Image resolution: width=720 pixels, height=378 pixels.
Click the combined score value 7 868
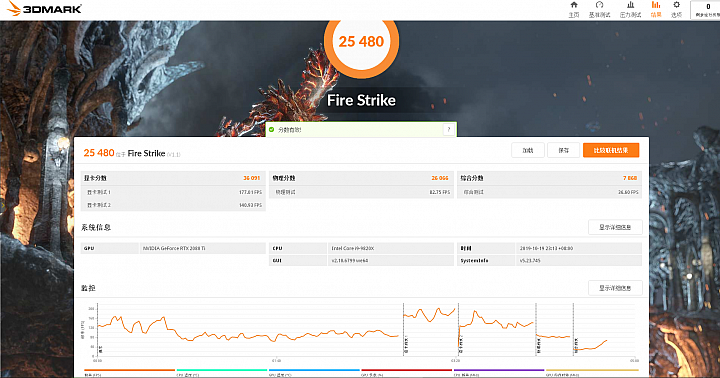click(630, 178)
